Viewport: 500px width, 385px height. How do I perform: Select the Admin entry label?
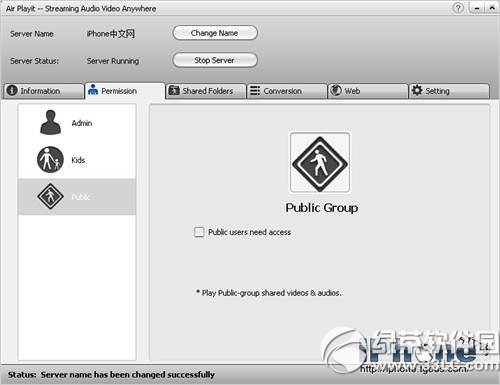82,123
